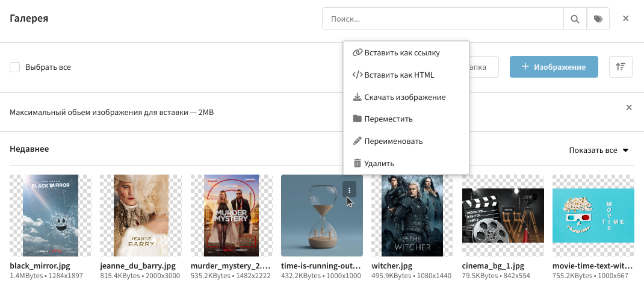
Task: Tick the Выбрать все checkbox
Action: 15,67
